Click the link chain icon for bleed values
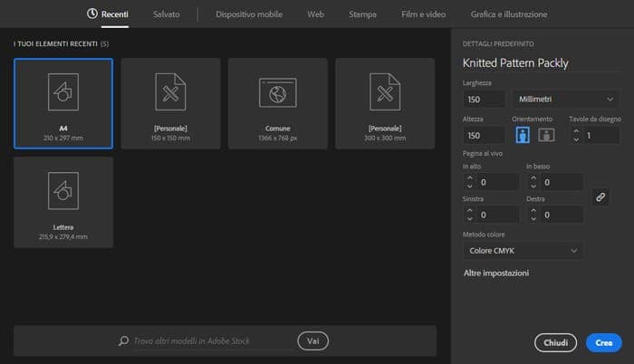634x364 pixels. point(600,196)
